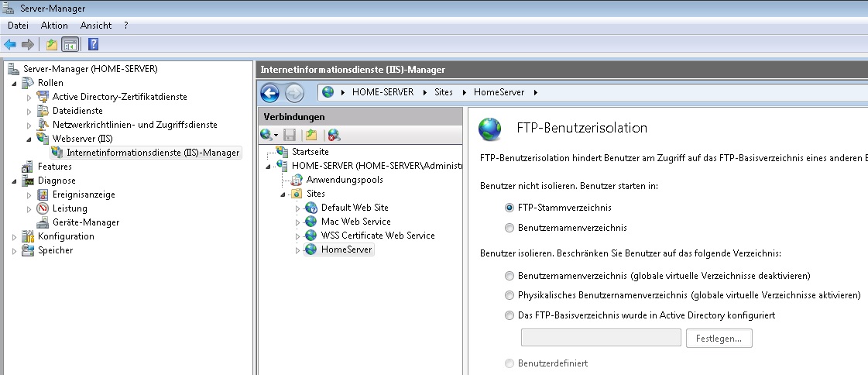Choose Benutzernamenverzeichnis (globale virtuelle Verzeichnisse deaktivieren)
868x375 pixels.
509,275
